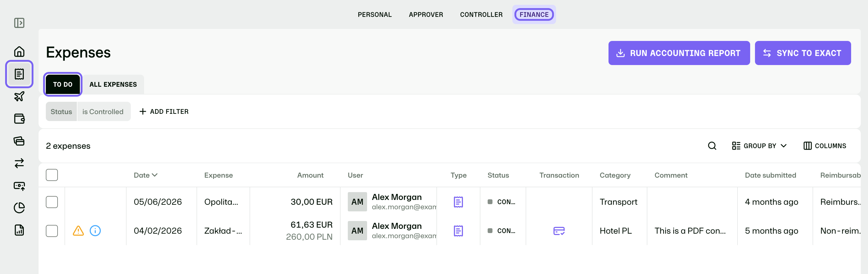Click the 'This is a PDF con...' comment
This screenshot has width=868, height=274.
(x=690, y=231)
